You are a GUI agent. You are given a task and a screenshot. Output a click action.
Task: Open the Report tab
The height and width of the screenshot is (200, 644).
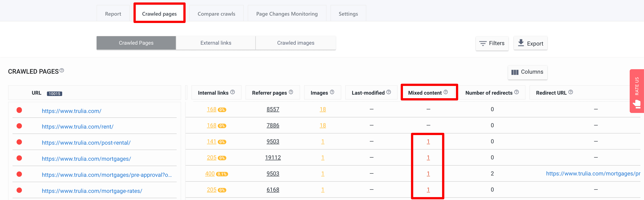click(113, 14)
